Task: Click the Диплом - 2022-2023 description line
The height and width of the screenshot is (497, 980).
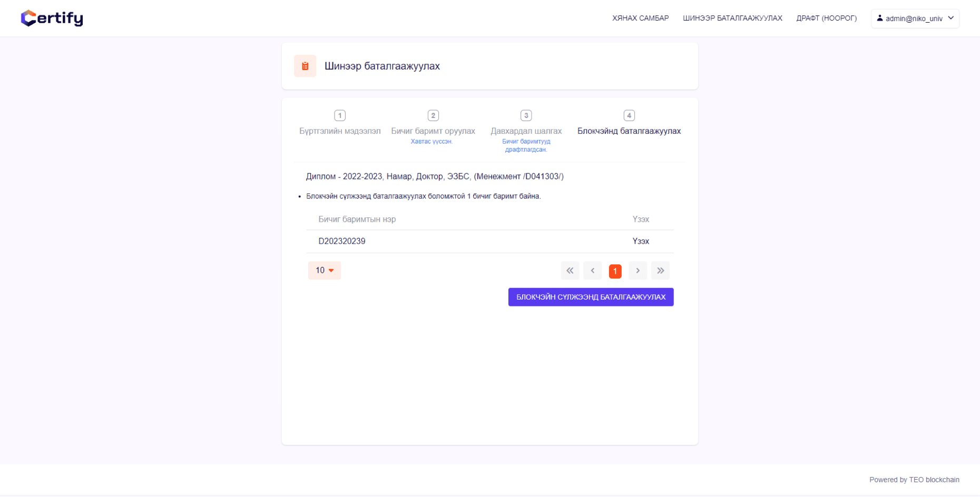Action: click(435, 176)
